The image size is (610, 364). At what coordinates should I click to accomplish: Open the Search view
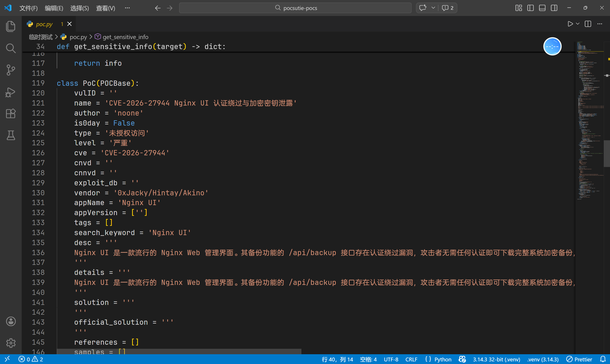pyautogui.click(x=10, y=48)
